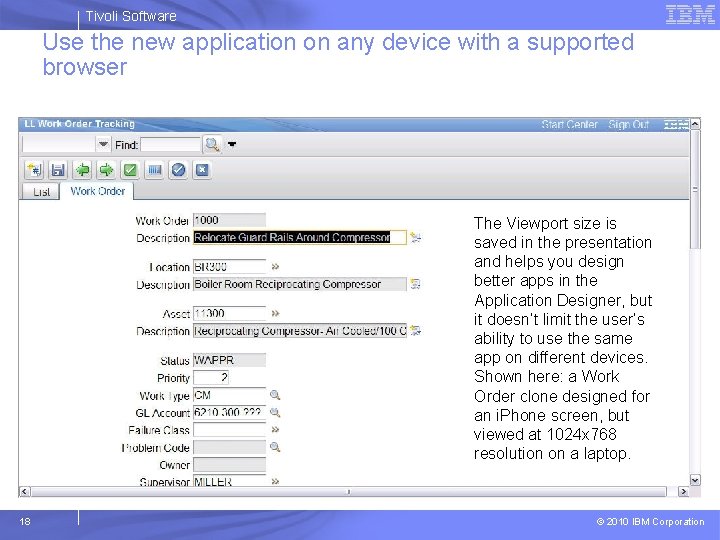This screenshot has height=540, width=720.
Task: Click the horizontal scrollbar left arrow
Action: [24, 492]
